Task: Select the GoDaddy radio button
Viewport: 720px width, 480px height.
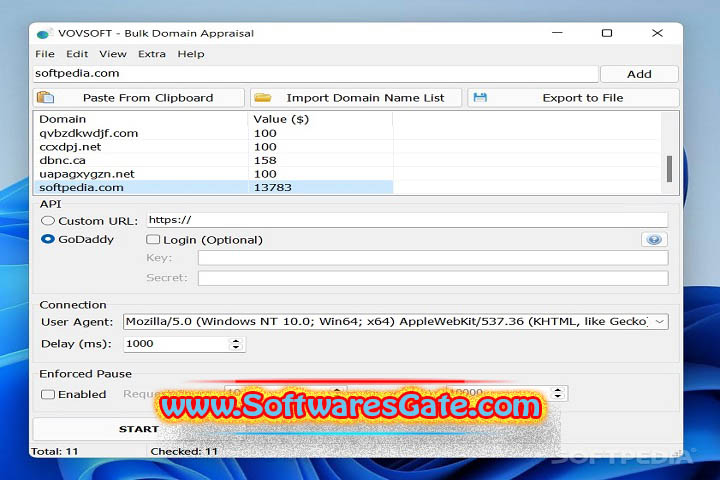Action: [x=48, y=239]
